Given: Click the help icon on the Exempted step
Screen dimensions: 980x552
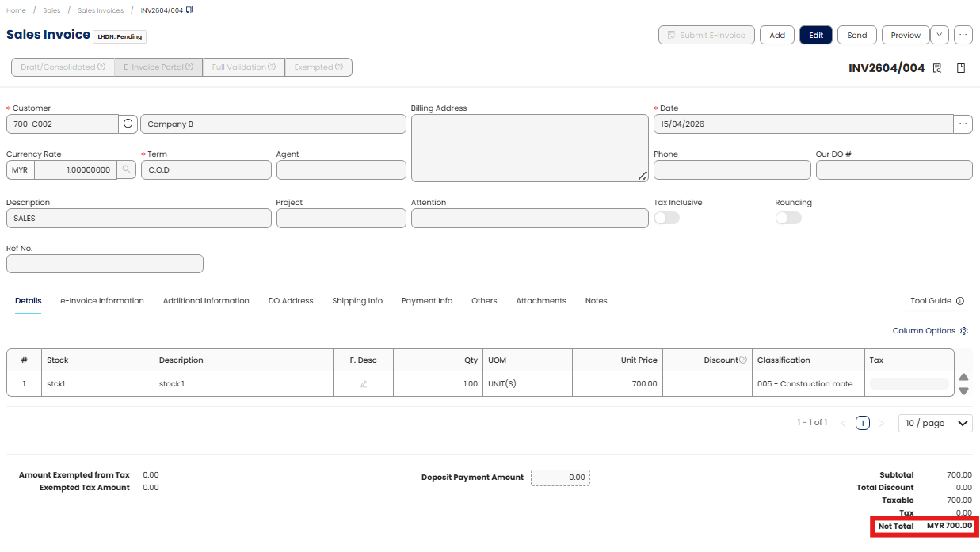Looking at the screenshot, I should [339, 67].
